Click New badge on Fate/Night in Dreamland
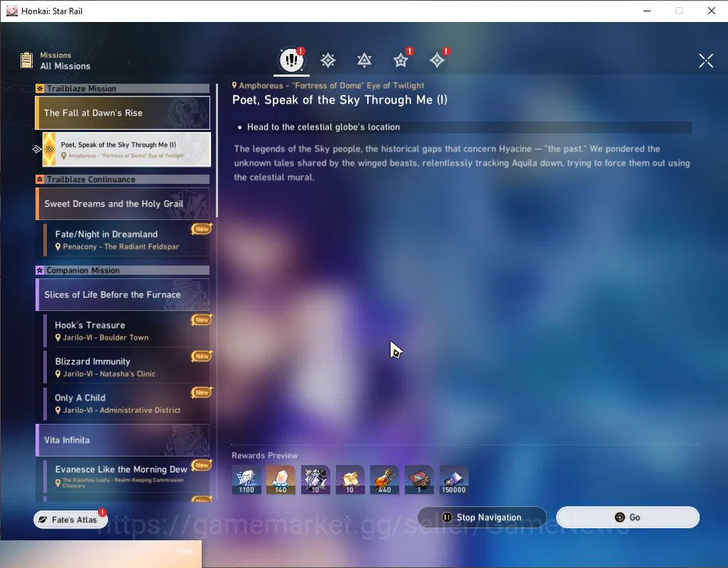Screen dimensions: 728x568 click(202, 229)
